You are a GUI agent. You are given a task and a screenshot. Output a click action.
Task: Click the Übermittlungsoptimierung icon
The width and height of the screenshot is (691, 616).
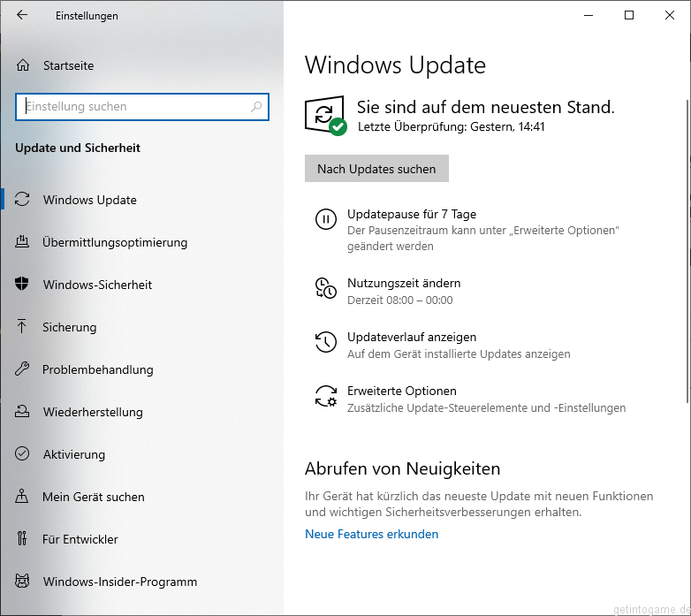pos(22,241)
